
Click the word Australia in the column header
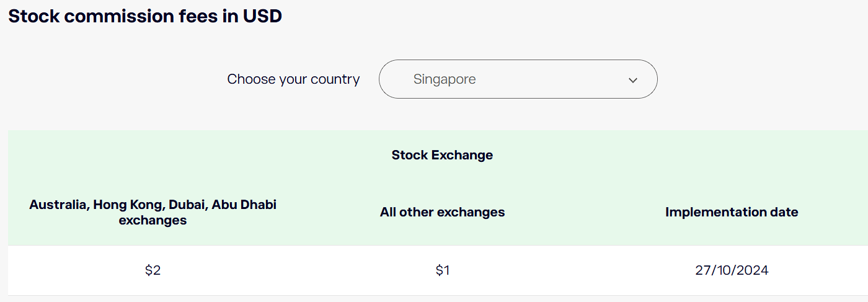click(x=58, y=204)
